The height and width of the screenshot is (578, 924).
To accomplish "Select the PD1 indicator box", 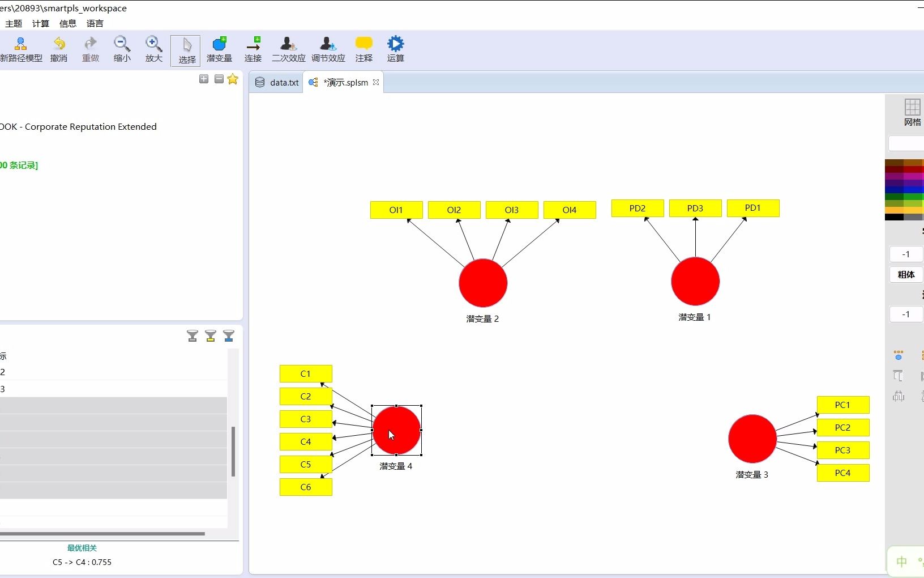I will coord(753,208).
